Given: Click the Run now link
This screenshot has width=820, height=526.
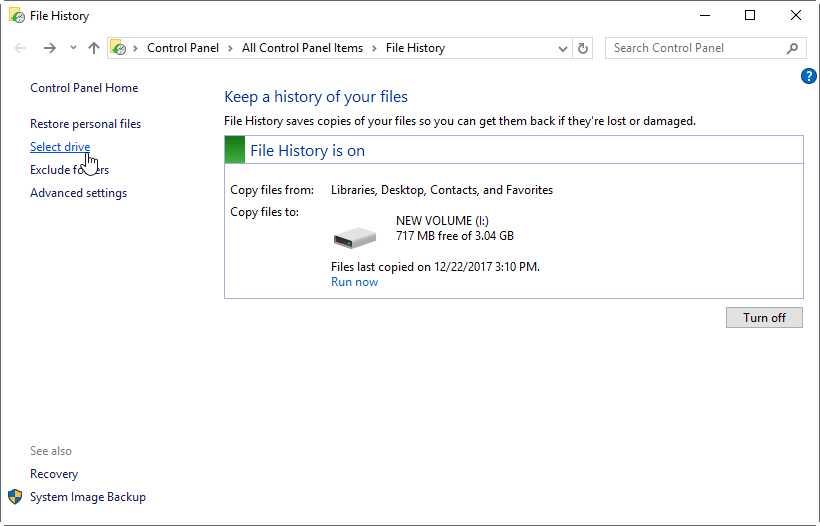Looking at the screenshot, I should (354, 282).
